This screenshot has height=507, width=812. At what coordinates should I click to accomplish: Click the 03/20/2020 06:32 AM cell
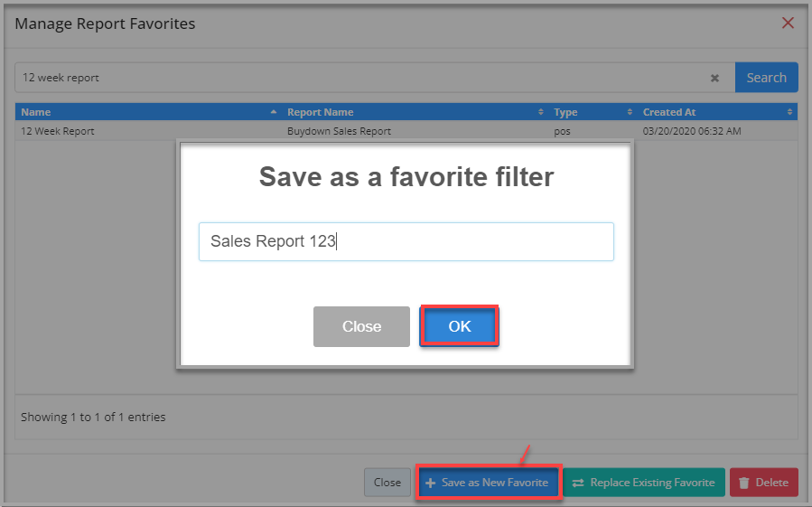pyautogui.click(x=692, y=131)
